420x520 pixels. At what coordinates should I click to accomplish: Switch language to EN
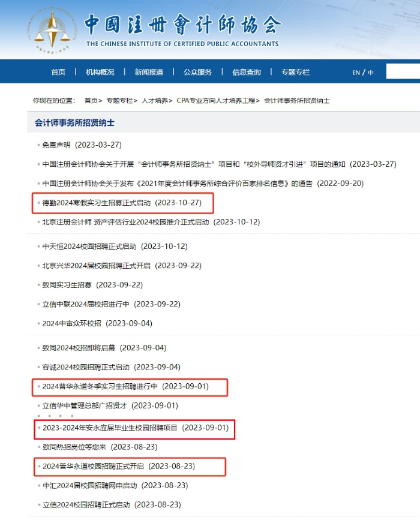[356, 73]
